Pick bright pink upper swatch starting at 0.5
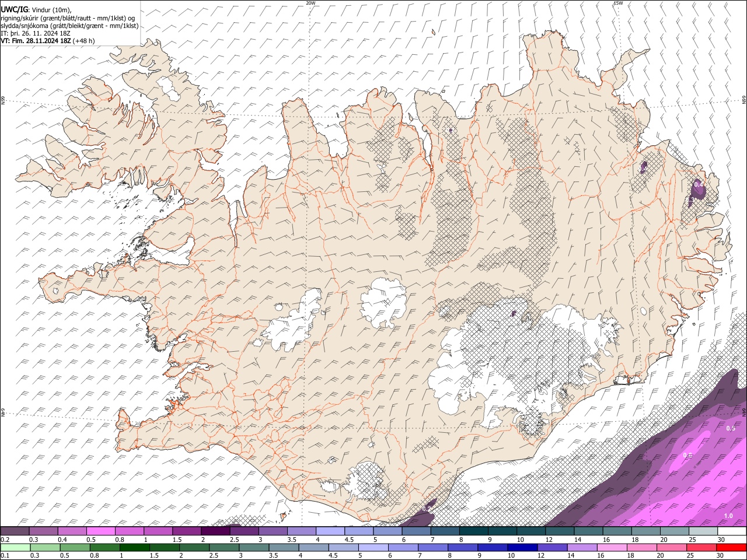This screenshot has width=747, height=560. tap(100, 531)
